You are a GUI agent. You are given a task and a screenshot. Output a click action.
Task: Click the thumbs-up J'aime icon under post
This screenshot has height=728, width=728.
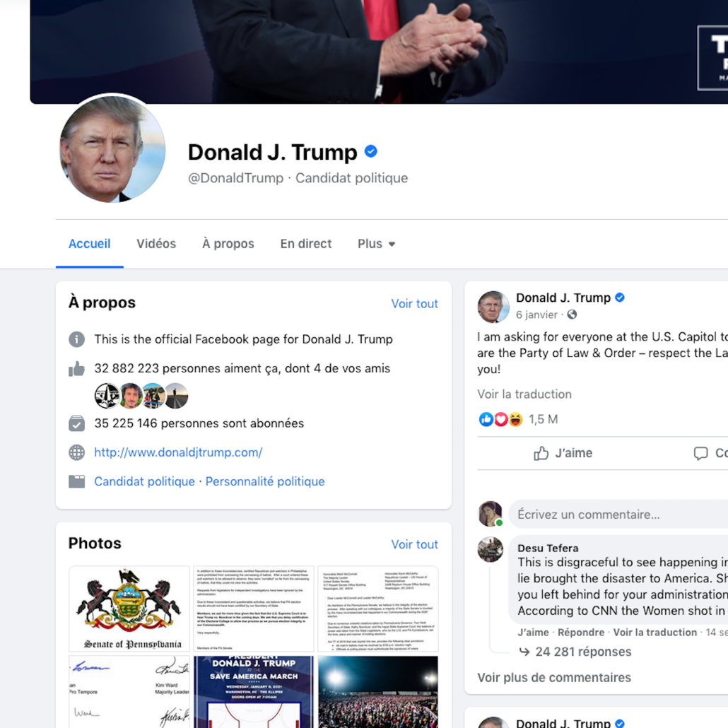coord(541,453)
